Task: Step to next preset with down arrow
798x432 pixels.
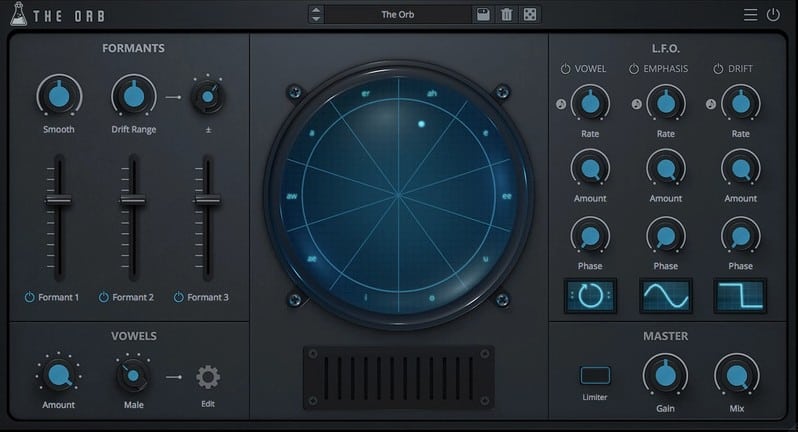Action: [x=316, y=19]
